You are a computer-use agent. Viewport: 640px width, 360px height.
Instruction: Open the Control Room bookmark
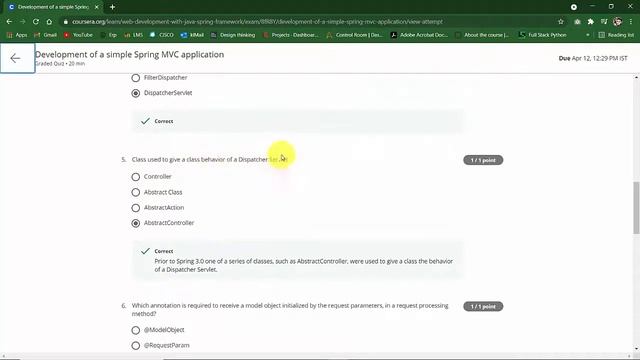click(x=354, y=35)
